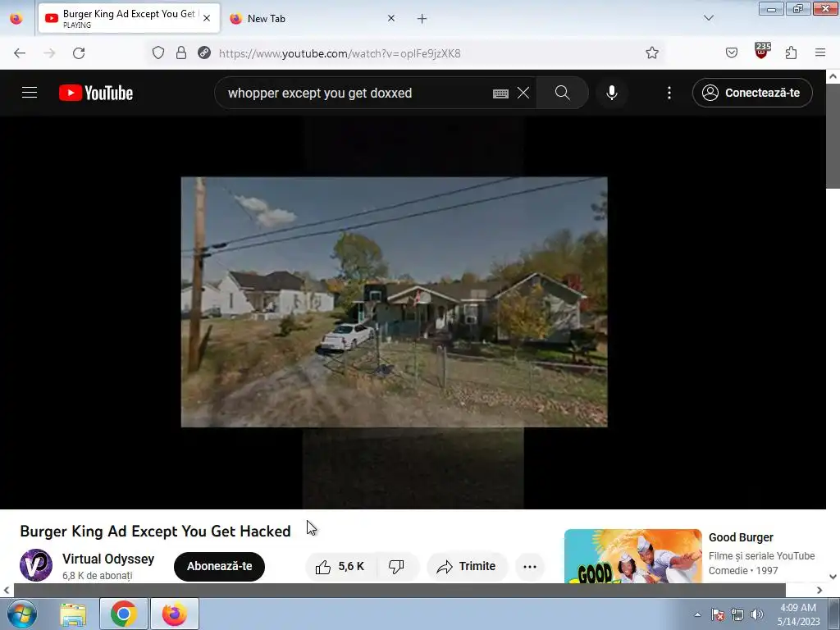Viewport: 840px width, 630px height.
Task: Close the Burger King Ad tab
Action: point(207,18)
